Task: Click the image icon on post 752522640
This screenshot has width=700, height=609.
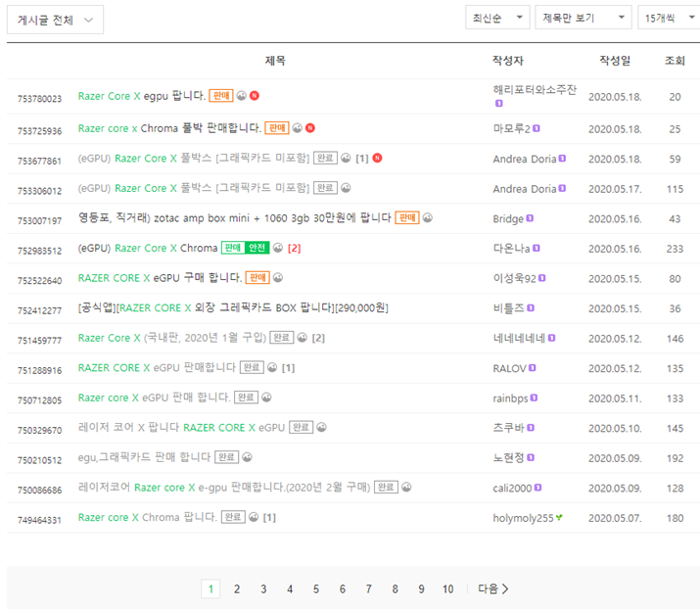Action: click(278, 278)
